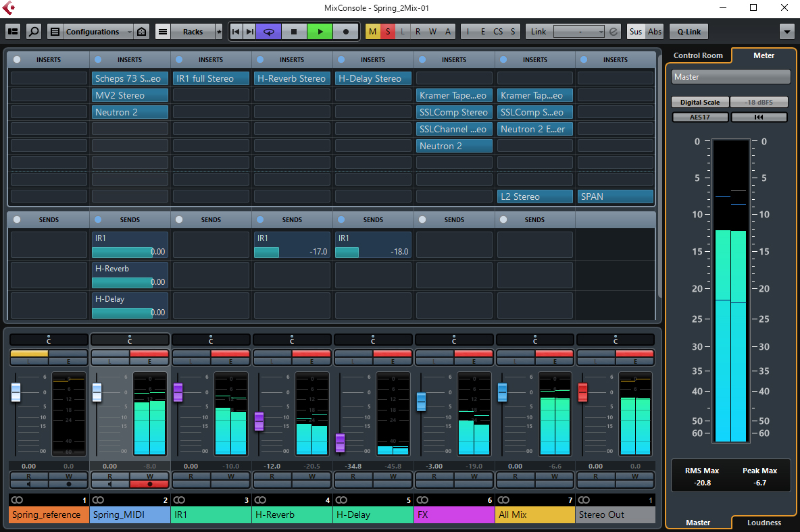This screenshot has width=800, height=532.
Task: Click the Record transport button
Action: pos(346,32)
